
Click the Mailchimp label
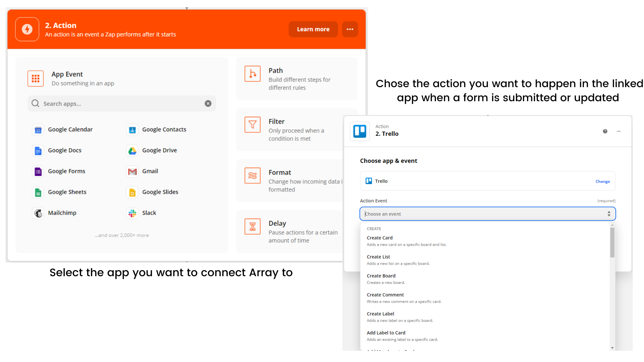(62, 213)
